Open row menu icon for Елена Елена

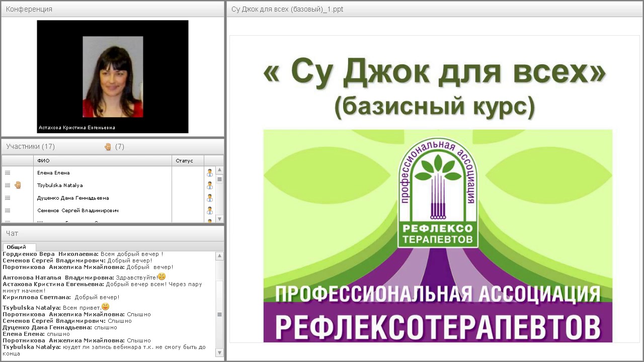(8, 172)
